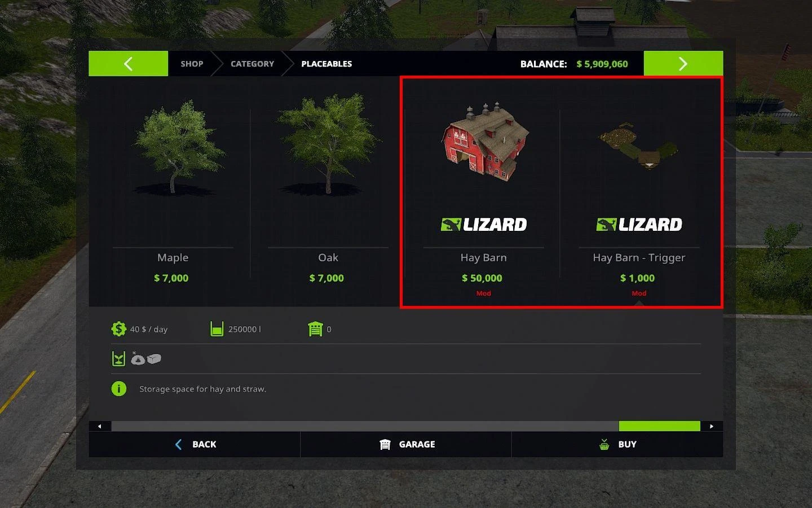Click the owned items garage icon
Viewport: 812px width, 508px height.
pos(315,329)
